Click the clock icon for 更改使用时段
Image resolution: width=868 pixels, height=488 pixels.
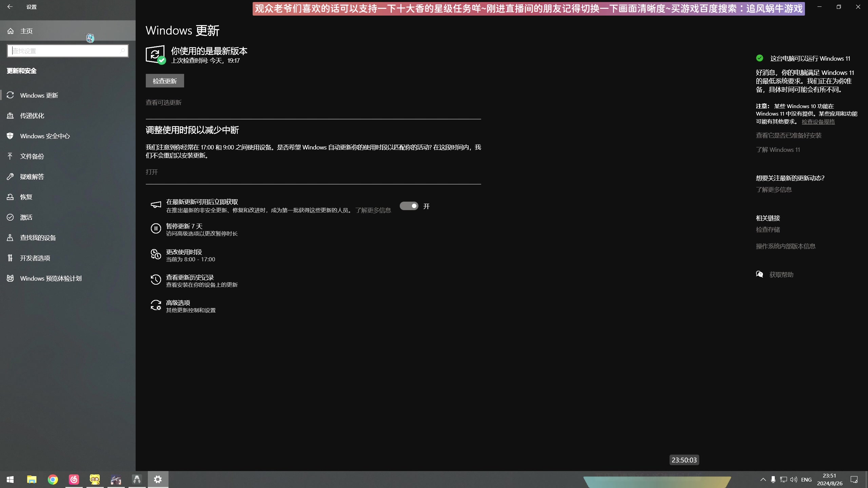(x=156, y=254)
